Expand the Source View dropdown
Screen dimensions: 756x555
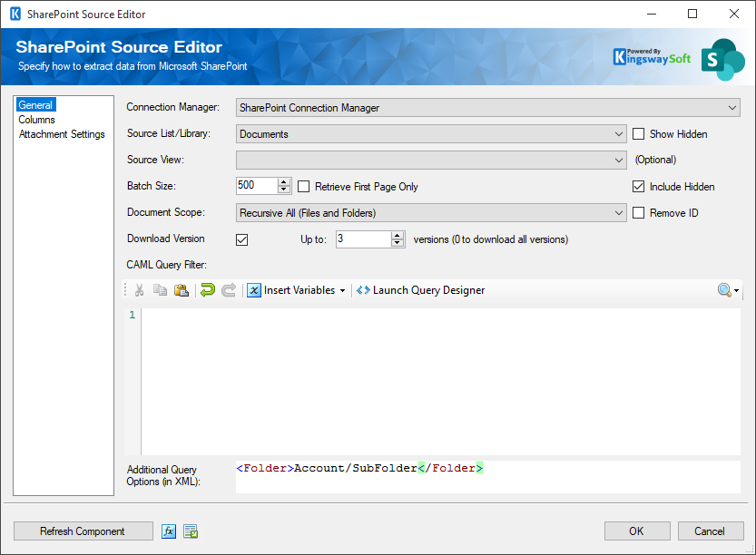click(x=431, y=160)
